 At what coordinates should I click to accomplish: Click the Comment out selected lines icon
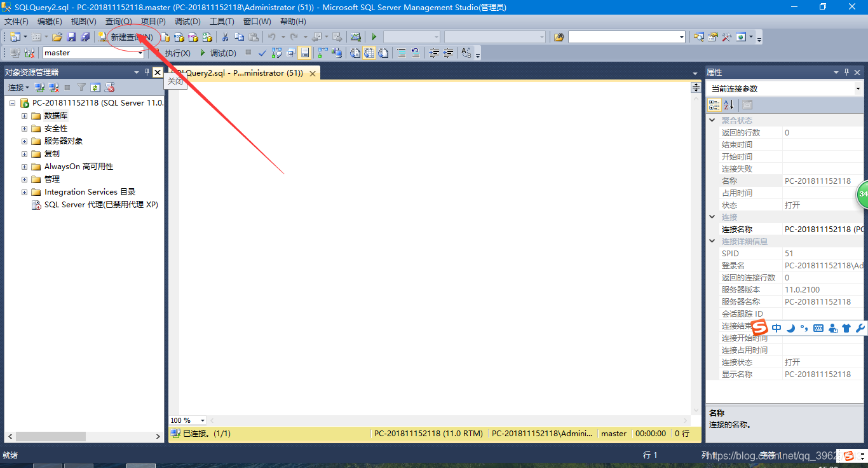[x=402, y=53]
